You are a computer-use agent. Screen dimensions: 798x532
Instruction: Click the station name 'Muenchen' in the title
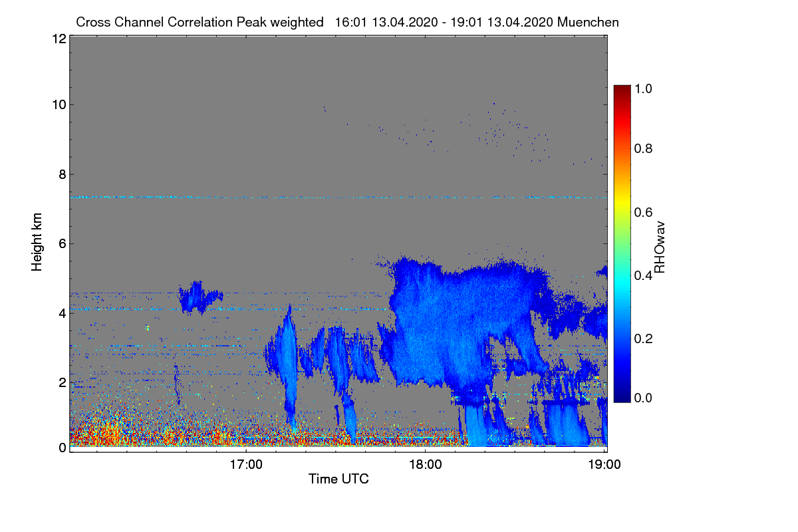[589, 22]
